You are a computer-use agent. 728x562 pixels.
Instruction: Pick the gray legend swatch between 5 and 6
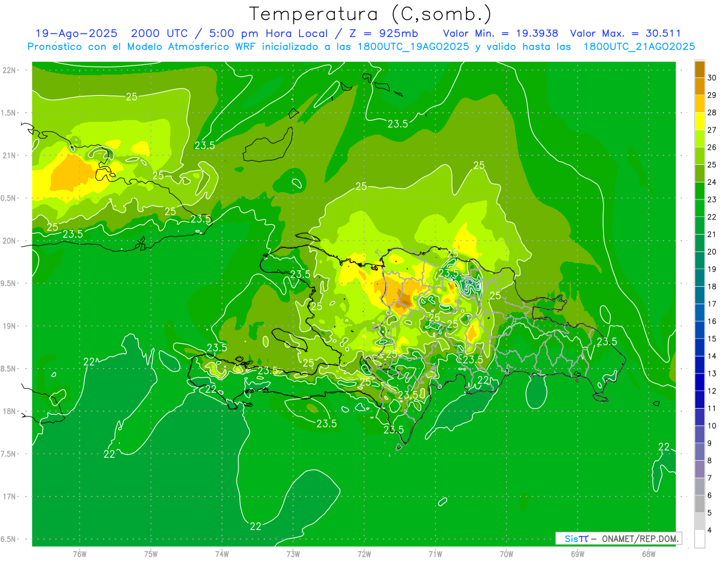pyautogui.click(x=699, y=504)
